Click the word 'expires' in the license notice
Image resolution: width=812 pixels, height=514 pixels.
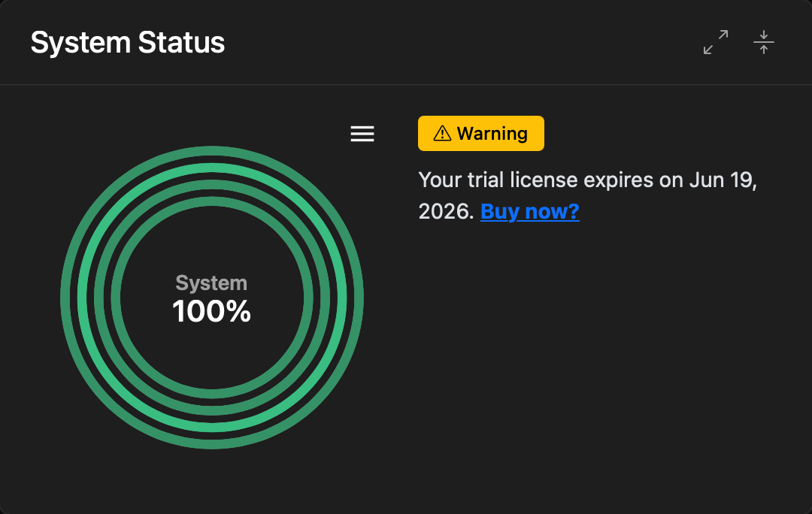pyautogui.click(x=618, y=181)
